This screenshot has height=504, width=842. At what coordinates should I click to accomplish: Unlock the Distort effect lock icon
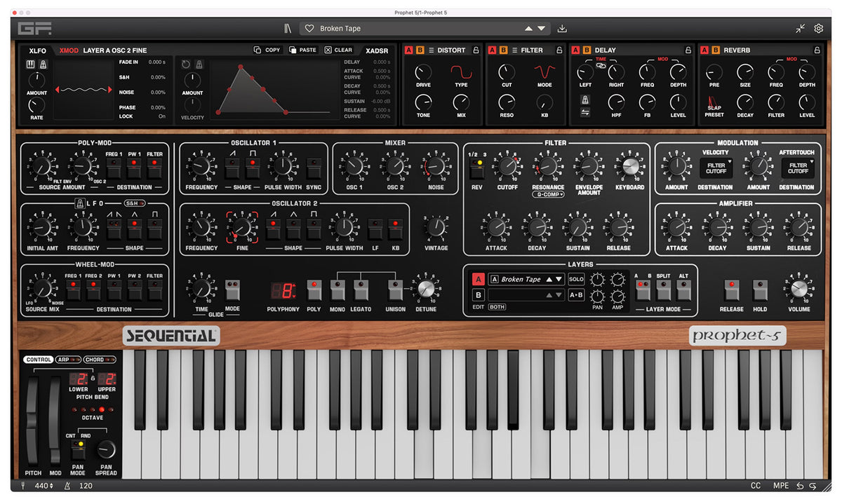(476, 50)
